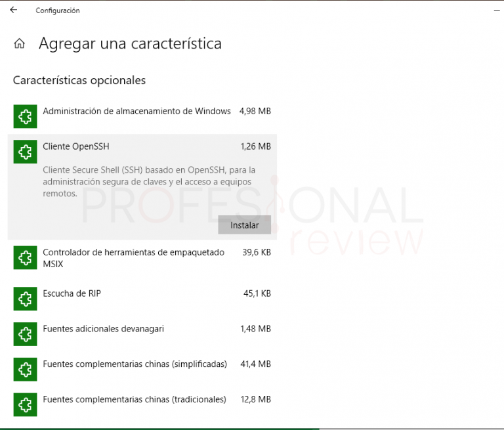This screenshot has height=430, width=504.
Task: Select the Administración de almacenamiento de Windows icon
Action: click(x=25, y=116)
